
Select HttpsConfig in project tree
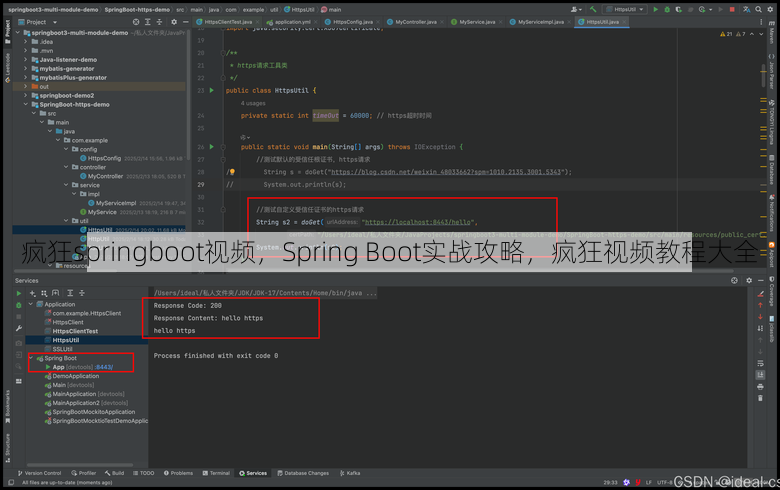104,158
